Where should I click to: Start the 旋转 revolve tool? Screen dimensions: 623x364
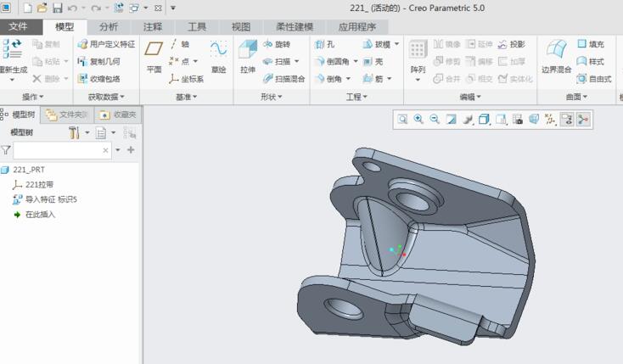click(x=277, y=44)
